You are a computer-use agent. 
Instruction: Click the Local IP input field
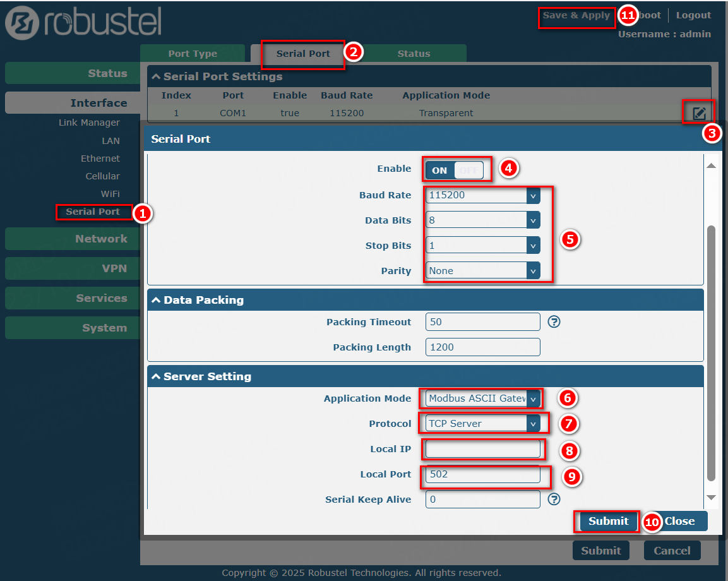click(x=482, y=449)
